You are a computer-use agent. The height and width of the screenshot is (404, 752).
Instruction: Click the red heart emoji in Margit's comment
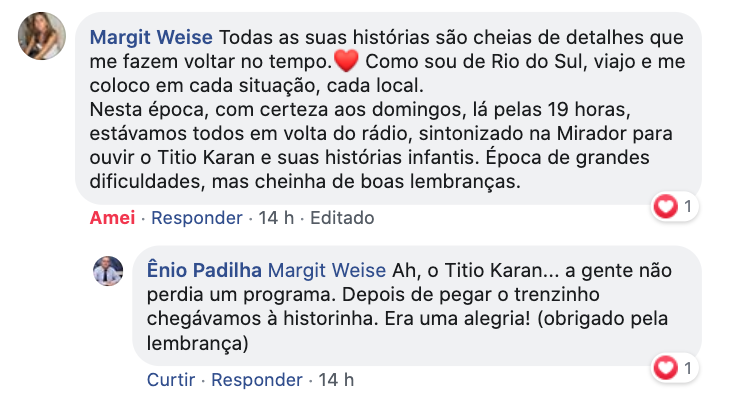[x=345, y=63]
